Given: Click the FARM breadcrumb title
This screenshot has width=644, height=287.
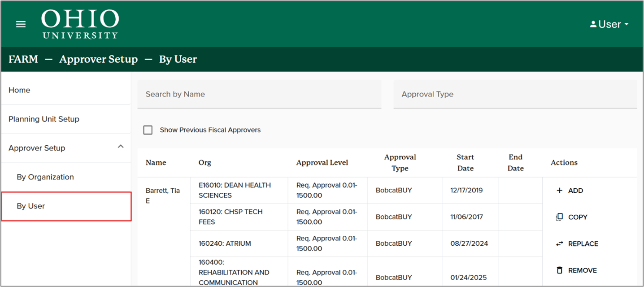Looking at the screenshot, I should 23,59.
